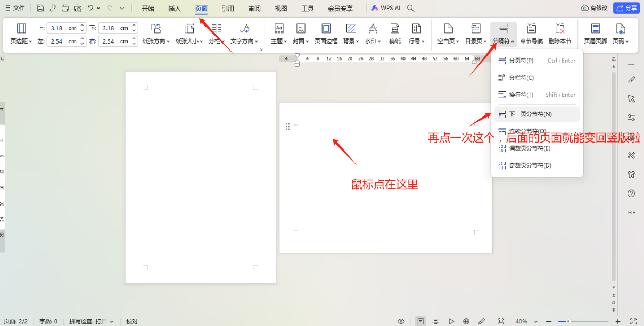The width and height of the screenshot is (644, 326).
Task: Click the sidebar pen/highlight icon
Action: click(631, 80)
